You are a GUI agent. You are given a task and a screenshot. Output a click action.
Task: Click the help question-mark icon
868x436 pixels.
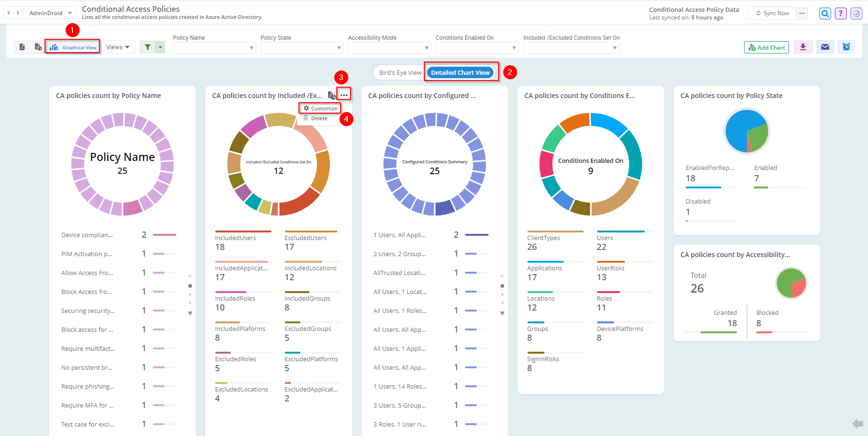[x=841, y=13]
